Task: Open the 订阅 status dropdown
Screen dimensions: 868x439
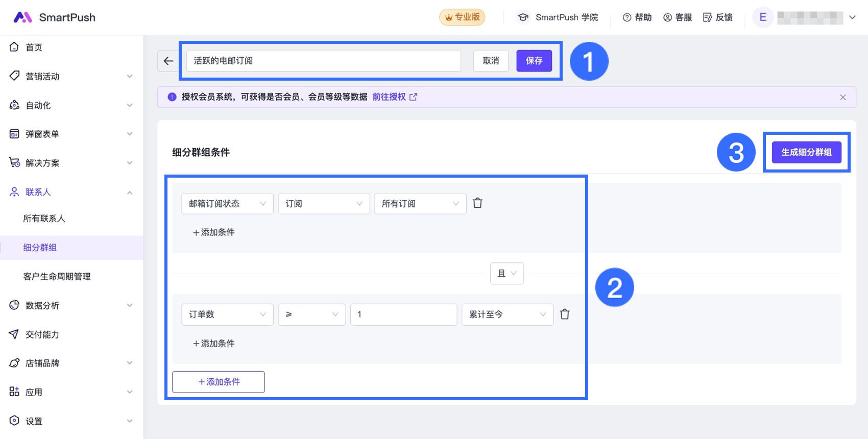Action: pos(324,204)
